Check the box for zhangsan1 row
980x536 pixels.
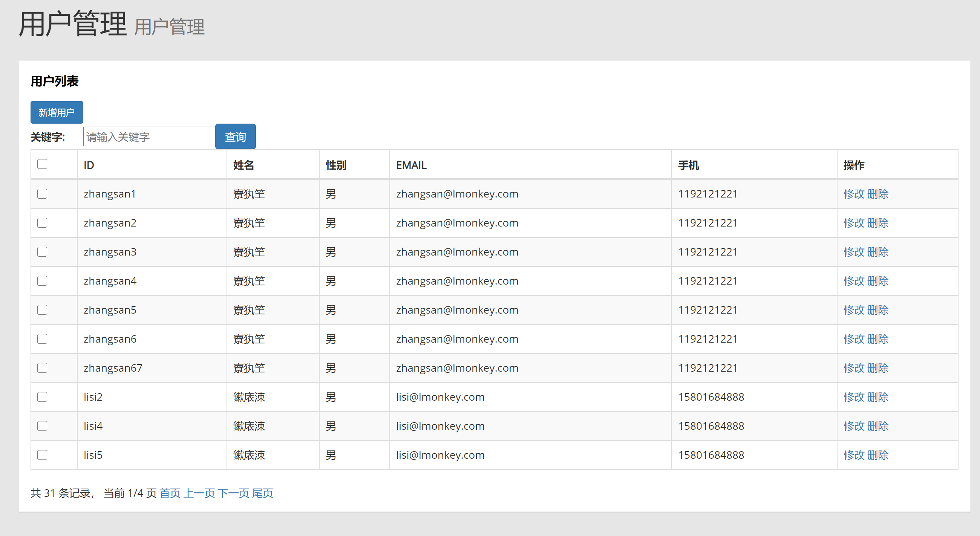tap(42, 194)
